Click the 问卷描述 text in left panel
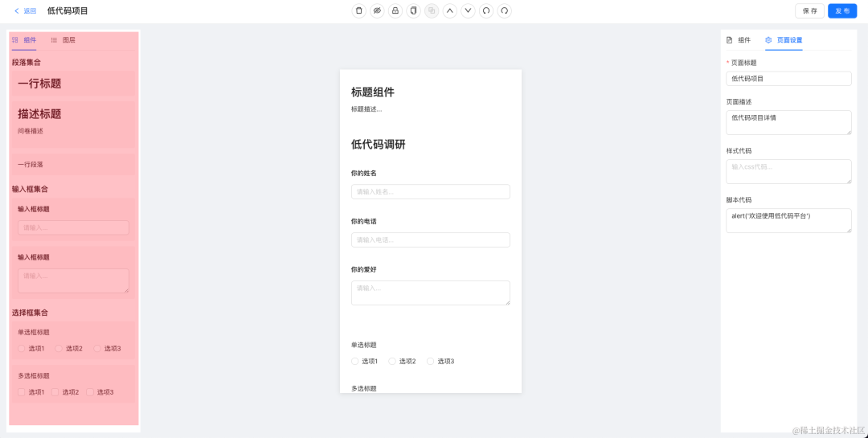 click(x=31, y=131)
